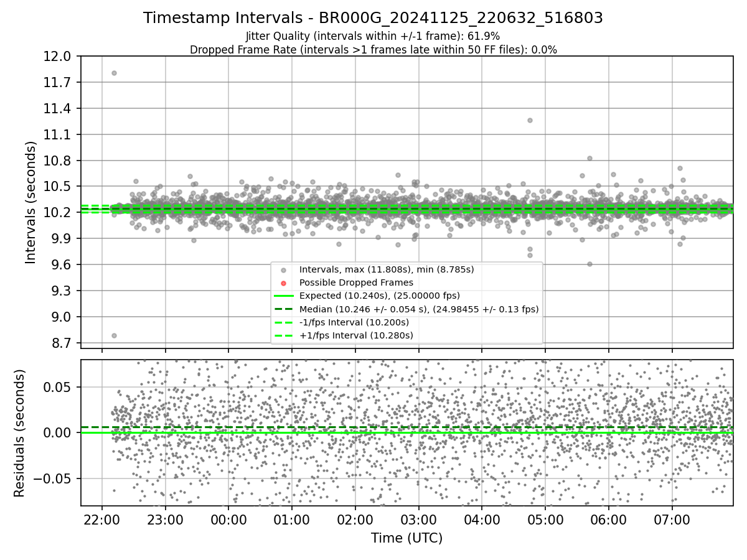Viewport: 747px width, 560px height.
Task: Click the outlier point near 11.25 seconds before 05:00
Action: 530,120
